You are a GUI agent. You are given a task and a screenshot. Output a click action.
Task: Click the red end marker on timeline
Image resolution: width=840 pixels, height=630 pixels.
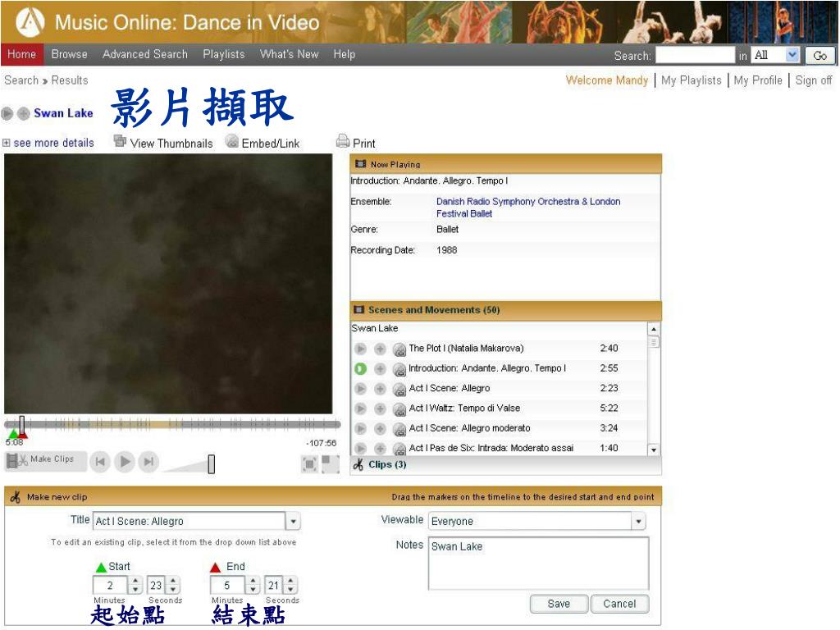click(23, 435)
